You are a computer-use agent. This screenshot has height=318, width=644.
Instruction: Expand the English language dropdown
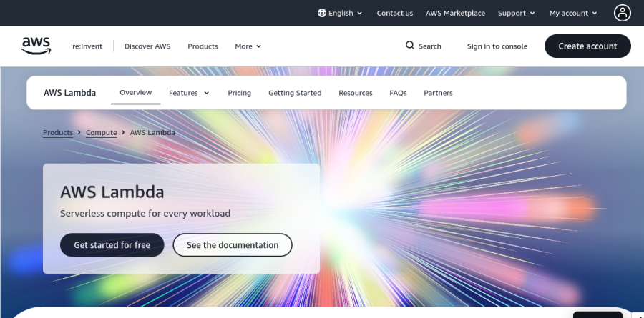(x=340, y=13)
